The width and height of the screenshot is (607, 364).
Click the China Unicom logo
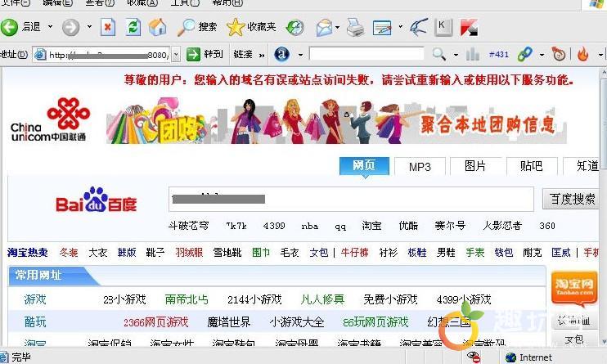coord(50,120)
